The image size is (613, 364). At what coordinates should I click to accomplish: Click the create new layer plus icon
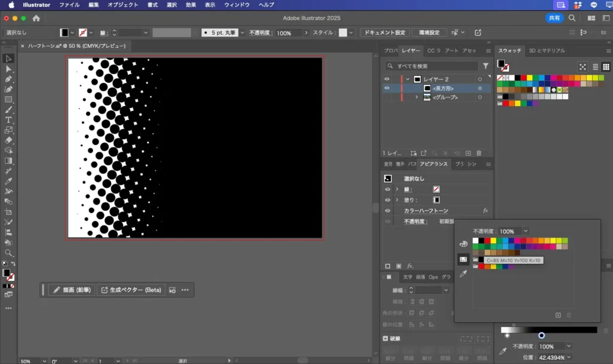[468, 153]
